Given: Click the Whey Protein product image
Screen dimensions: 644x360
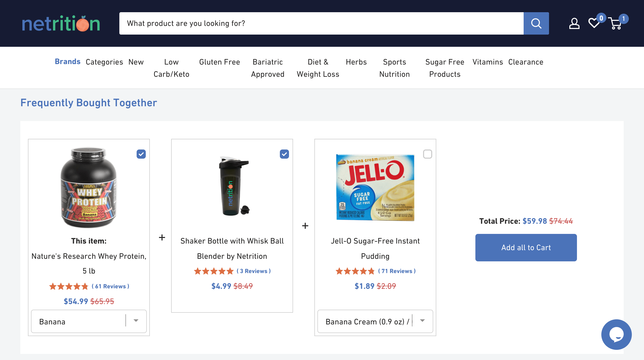Looking at the screenshot, I should click(88, 188).
